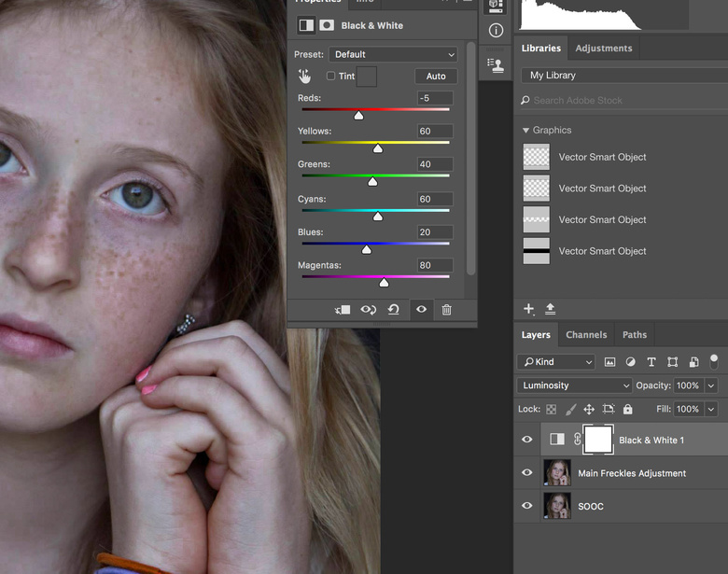Click the Yellows slider handle
Screen dimensions: 728x574
pyautogui.click(x=377, y=148)
